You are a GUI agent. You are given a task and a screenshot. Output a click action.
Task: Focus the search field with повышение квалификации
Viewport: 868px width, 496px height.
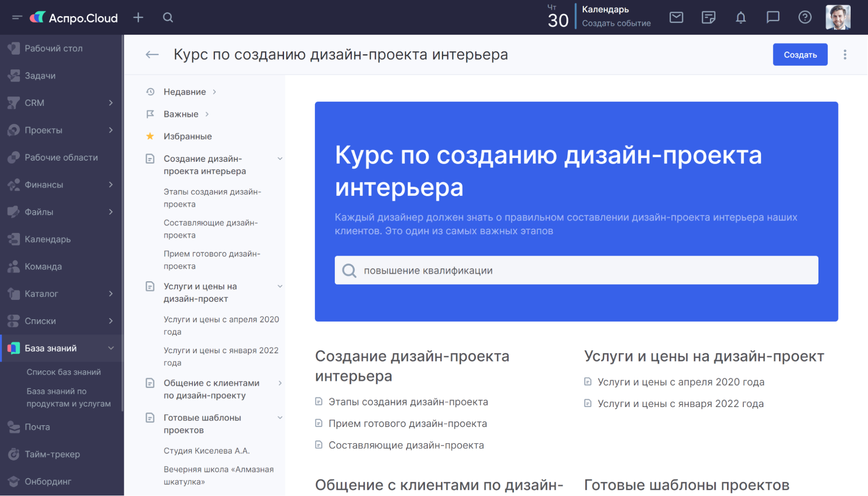click(576, 271)
